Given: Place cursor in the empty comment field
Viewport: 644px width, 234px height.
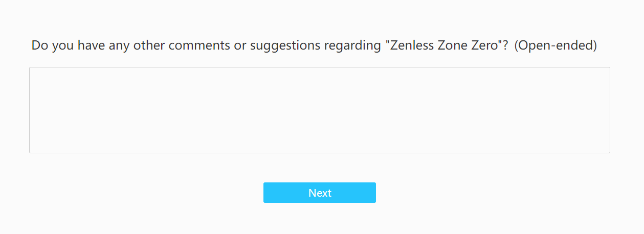Looking at the screenshot, I should pos(319,110).
